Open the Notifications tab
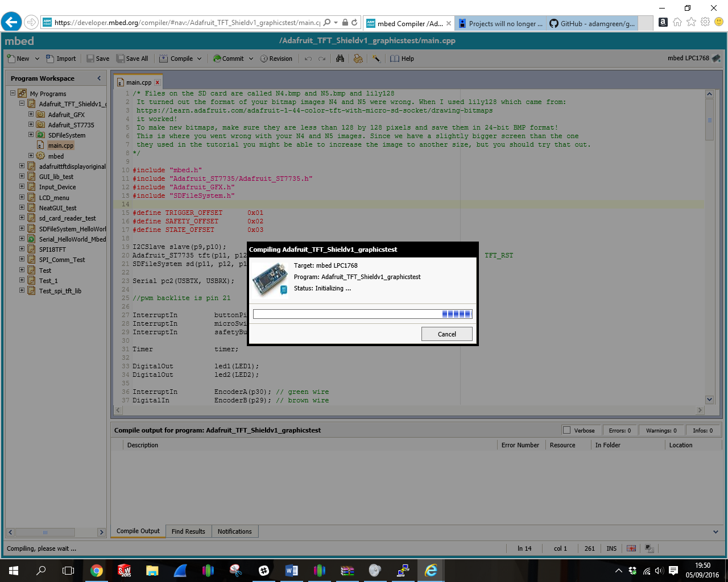Viewport: 728px width, 582px height. coord(235,531)
